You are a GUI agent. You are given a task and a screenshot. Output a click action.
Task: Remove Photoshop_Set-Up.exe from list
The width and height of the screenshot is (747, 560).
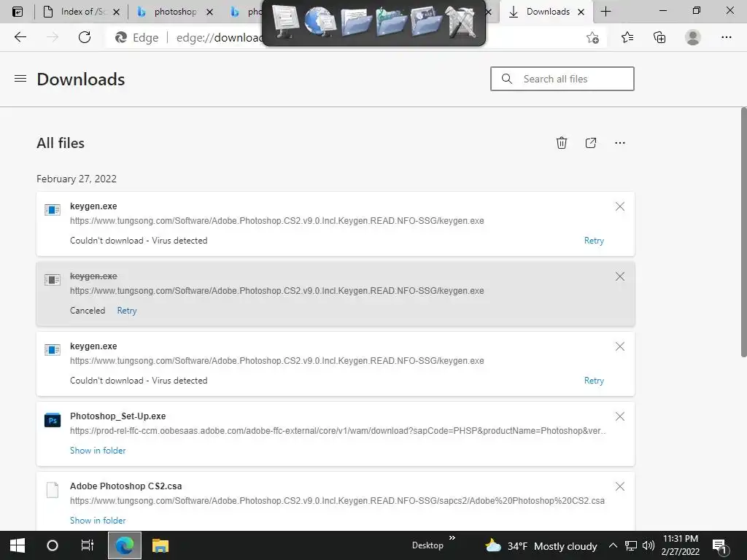click(x=620, y=416)
